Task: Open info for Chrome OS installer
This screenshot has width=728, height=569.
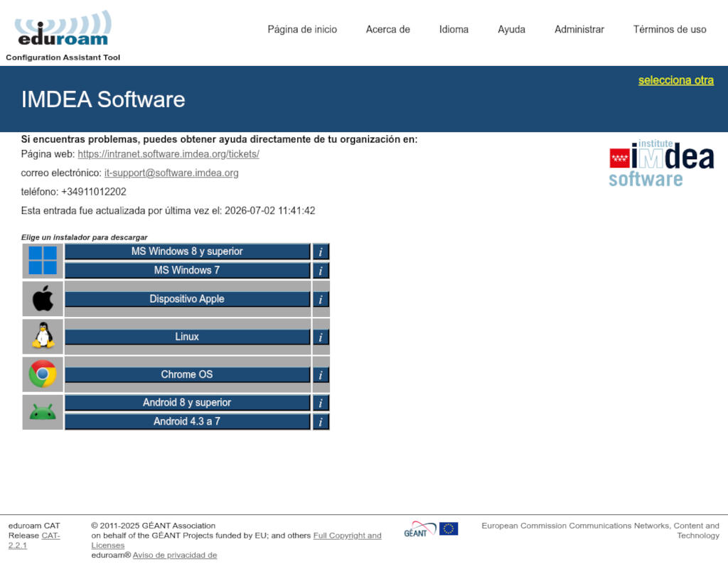Action: coord(321,375)
